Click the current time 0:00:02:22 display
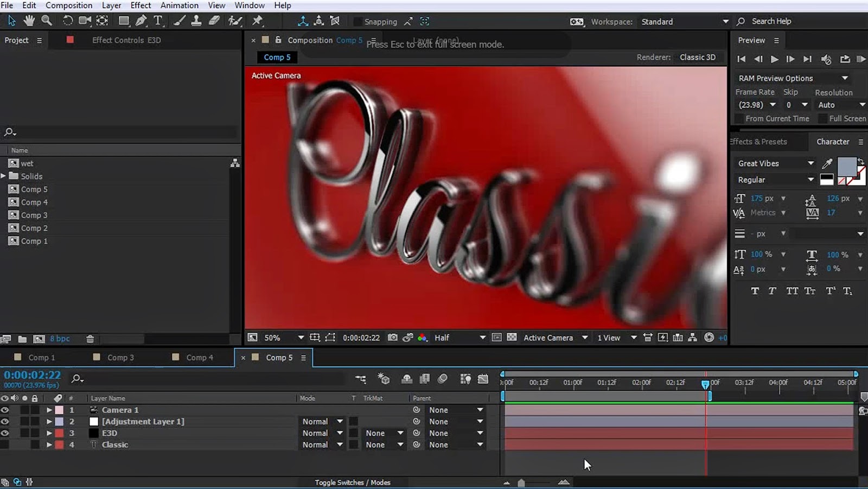 [x=33, y=375]
